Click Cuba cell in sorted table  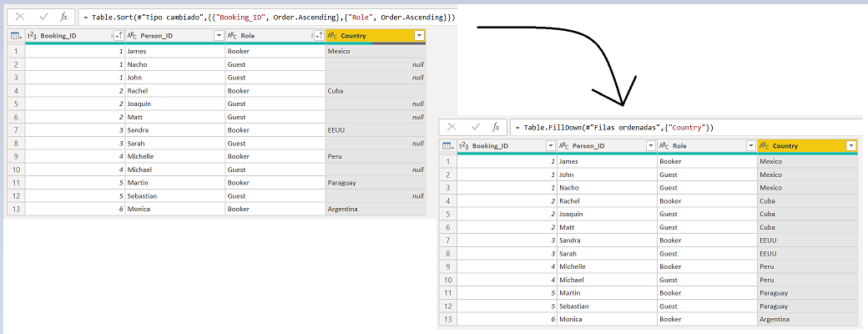(376, 90)
